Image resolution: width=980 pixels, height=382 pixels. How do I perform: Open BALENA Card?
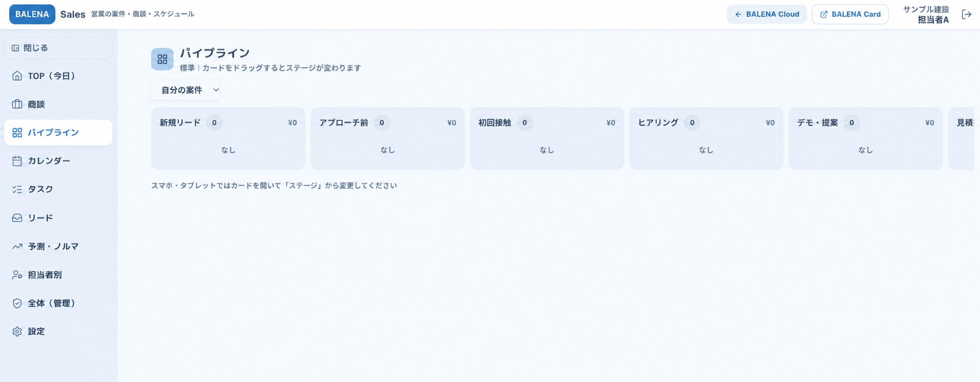[850, 14]
